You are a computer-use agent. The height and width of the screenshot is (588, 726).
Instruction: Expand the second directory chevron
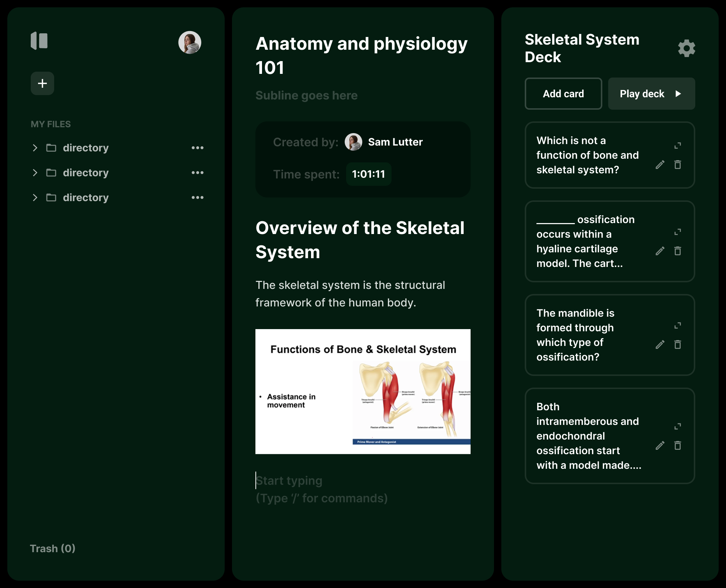coord(35,173)
